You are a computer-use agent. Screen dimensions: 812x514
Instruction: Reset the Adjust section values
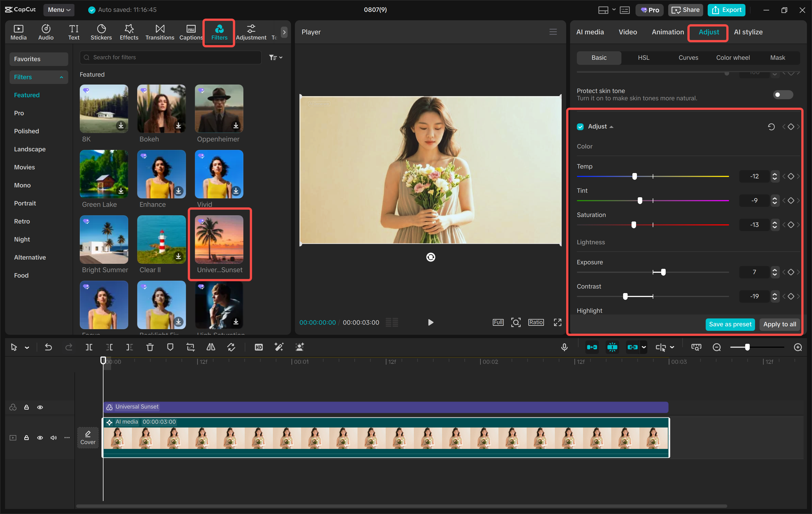pos(771,127)
